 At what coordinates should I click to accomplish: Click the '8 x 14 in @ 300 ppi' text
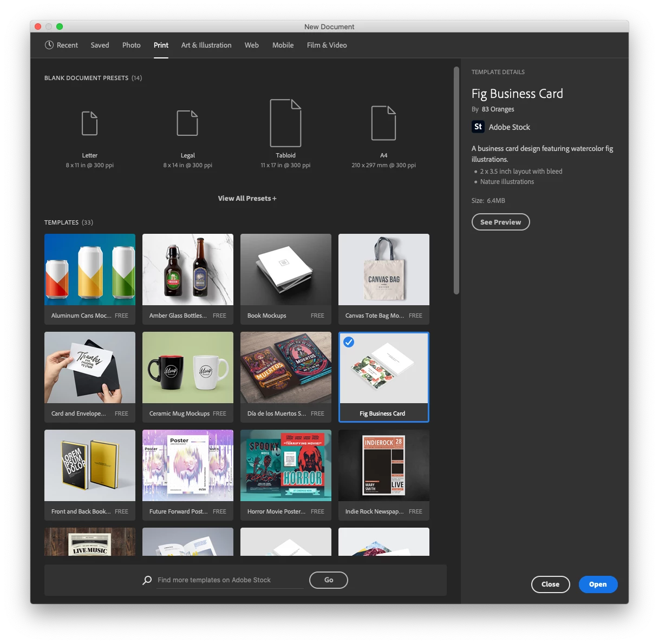pyautogui.click(x=188, y=165)
